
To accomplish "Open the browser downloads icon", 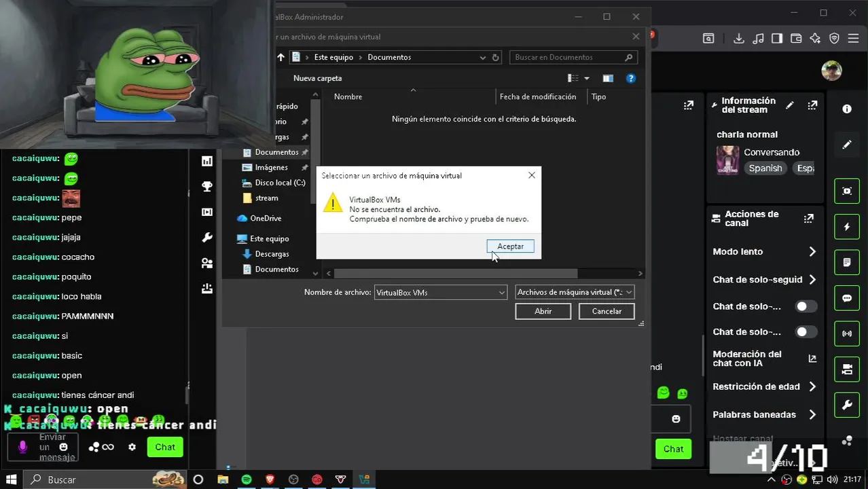I will pos(740,39).
